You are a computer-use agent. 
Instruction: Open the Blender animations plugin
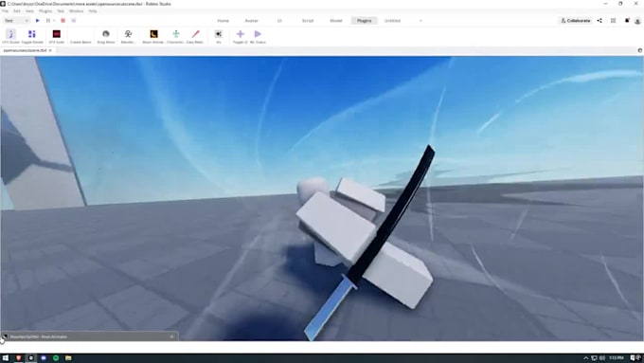128,36
